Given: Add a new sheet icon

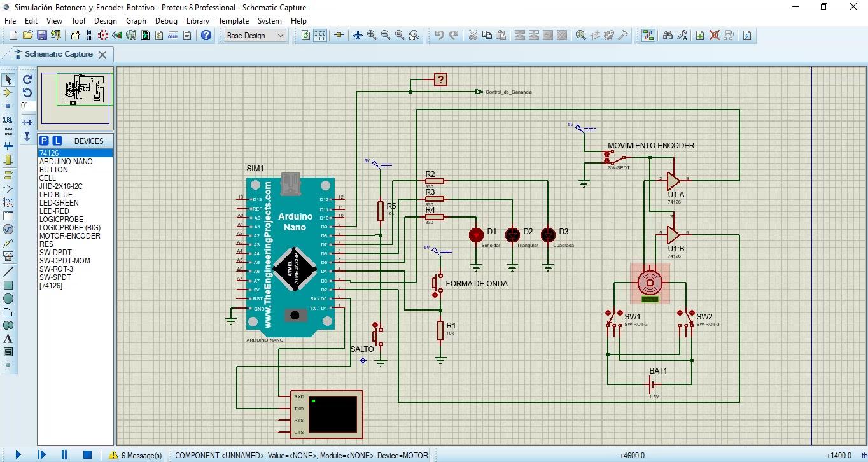Looking at the screenshot, I should pos(700,36).
